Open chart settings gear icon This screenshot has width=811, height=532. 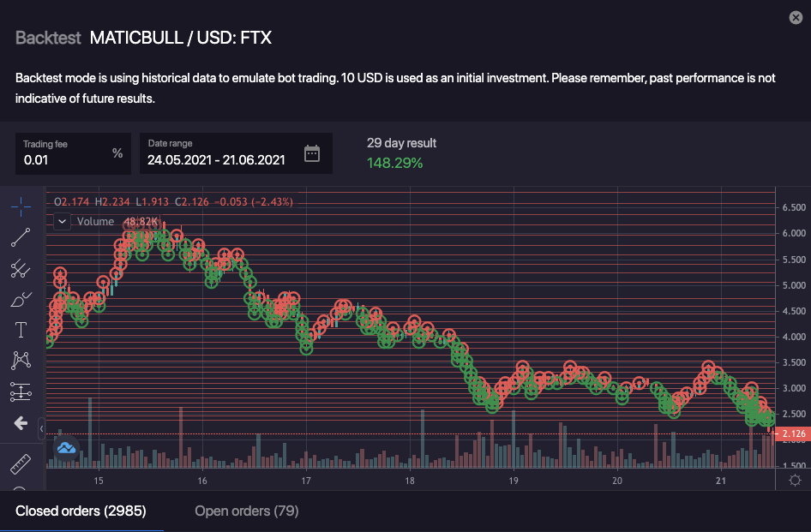795,480
